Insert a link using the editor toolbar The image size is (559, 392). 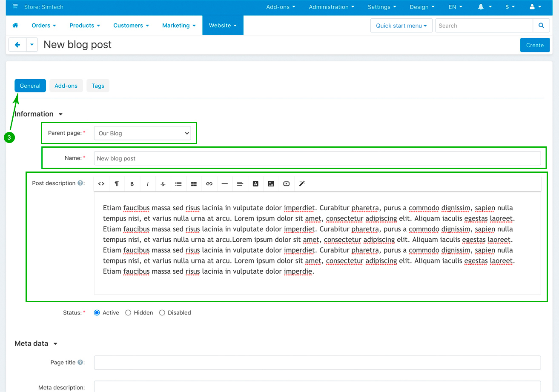click(209, 184)
